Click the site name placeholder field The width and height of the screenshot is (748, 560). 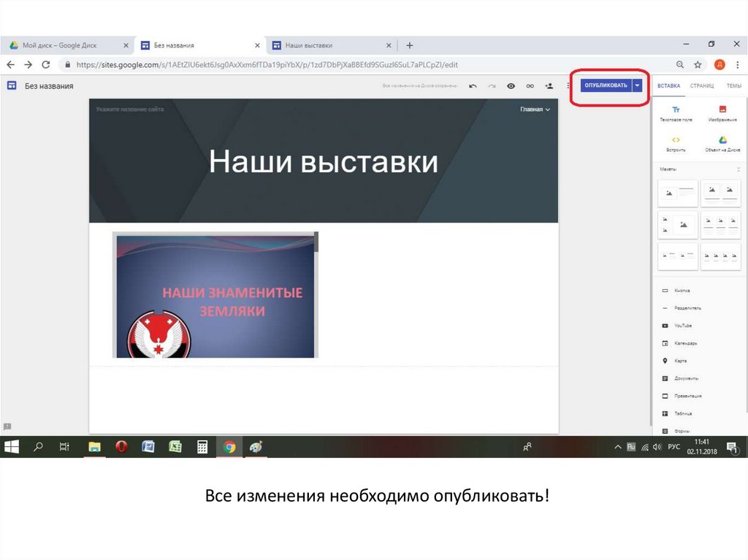click(130, 110)
